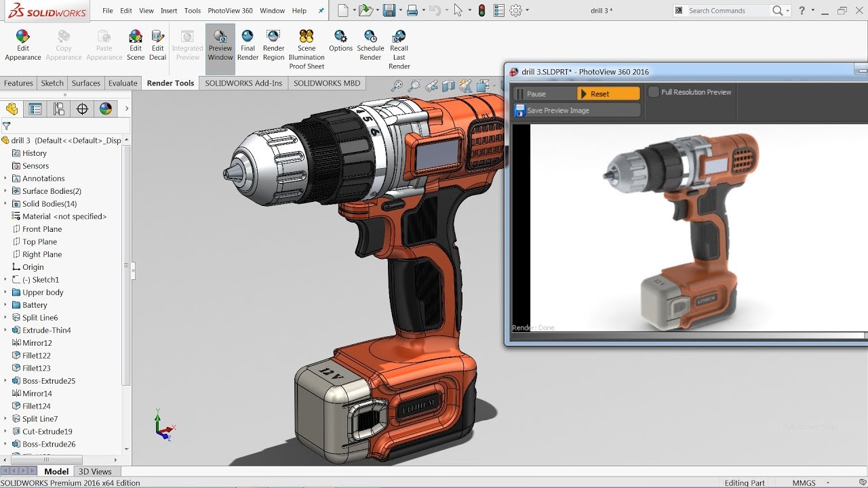The image size is (868, 488).
Task: Switch to the Surfaces tab
Action: point(86,83)
